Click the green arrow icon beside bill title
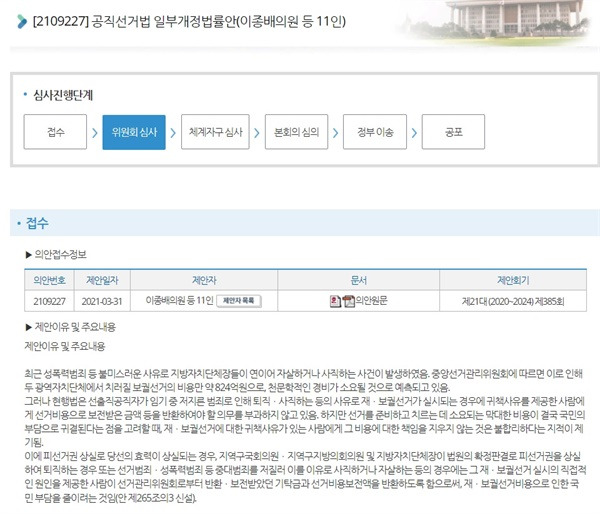 pyautogui.click(x=22, y=21)
